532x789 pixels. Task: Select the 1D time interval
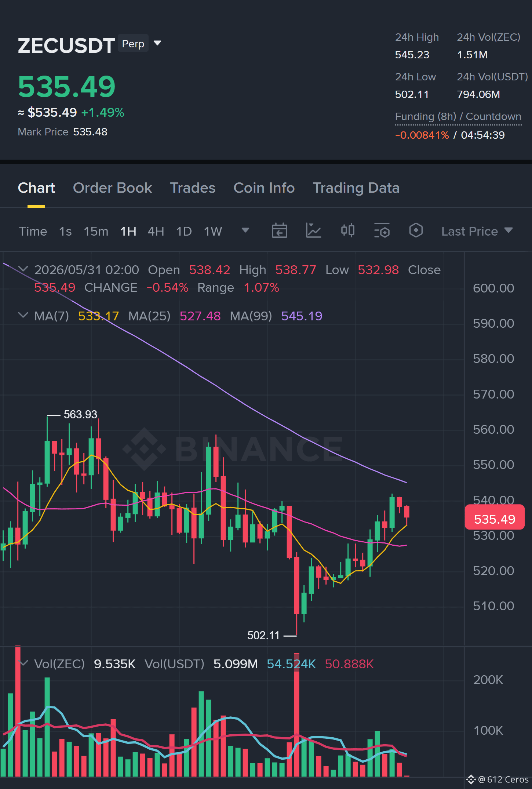point(184,231)
